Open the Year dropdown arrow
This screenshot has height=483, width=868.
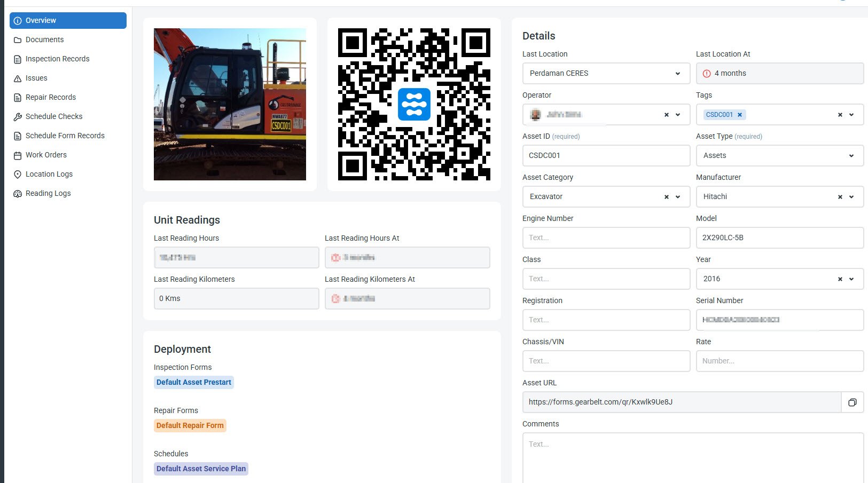click(x=851, y=279)
